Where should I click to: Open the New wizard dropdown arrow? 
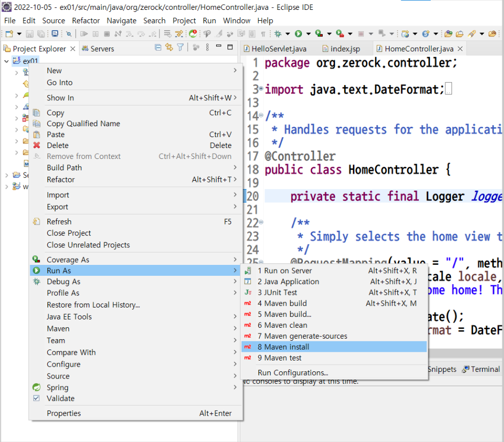click(x=19, y=34)
